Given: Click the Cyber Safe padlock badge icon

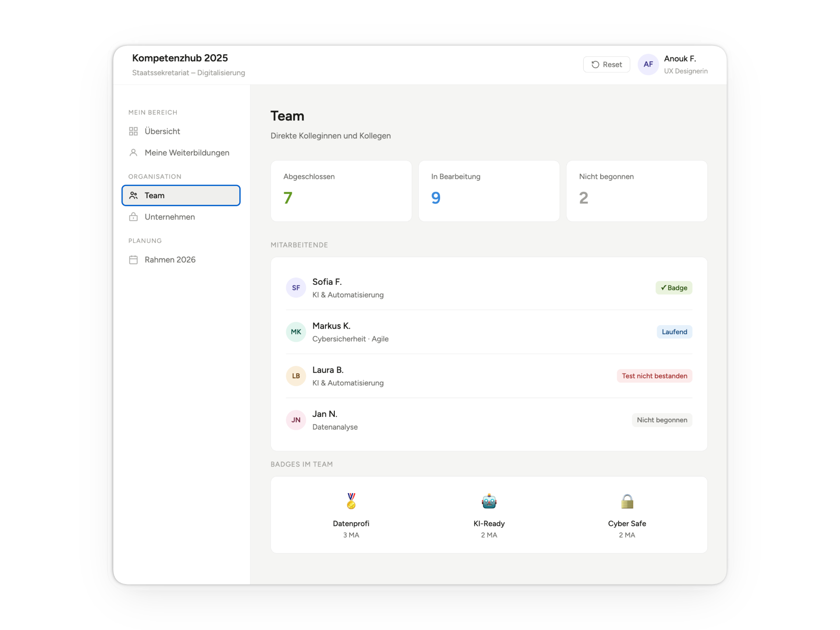Looking at the screenshot, I should (627, 501).
